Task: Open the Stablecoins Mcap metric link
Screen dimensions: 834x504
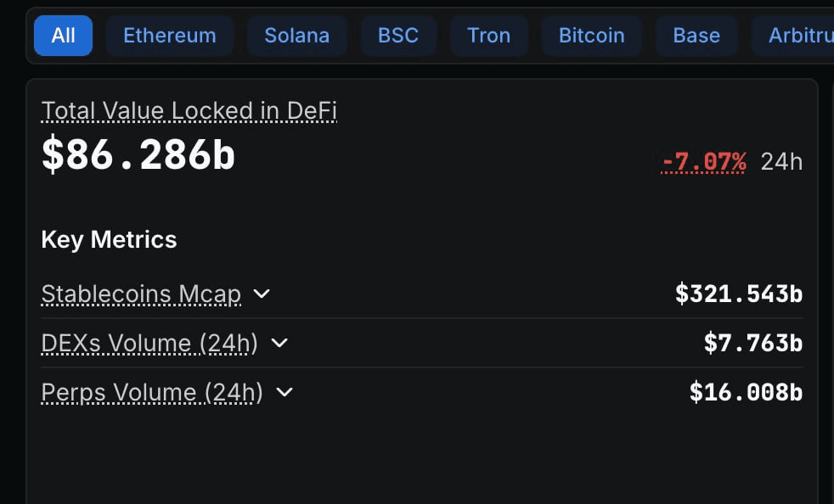Action: coord(139,294)
